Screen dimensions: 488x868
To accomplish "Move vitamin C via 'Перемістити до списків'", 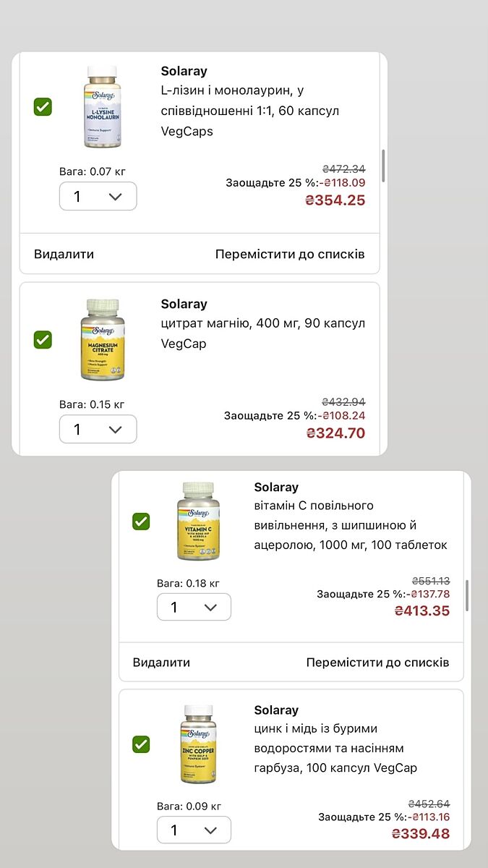I will point(377,663).
